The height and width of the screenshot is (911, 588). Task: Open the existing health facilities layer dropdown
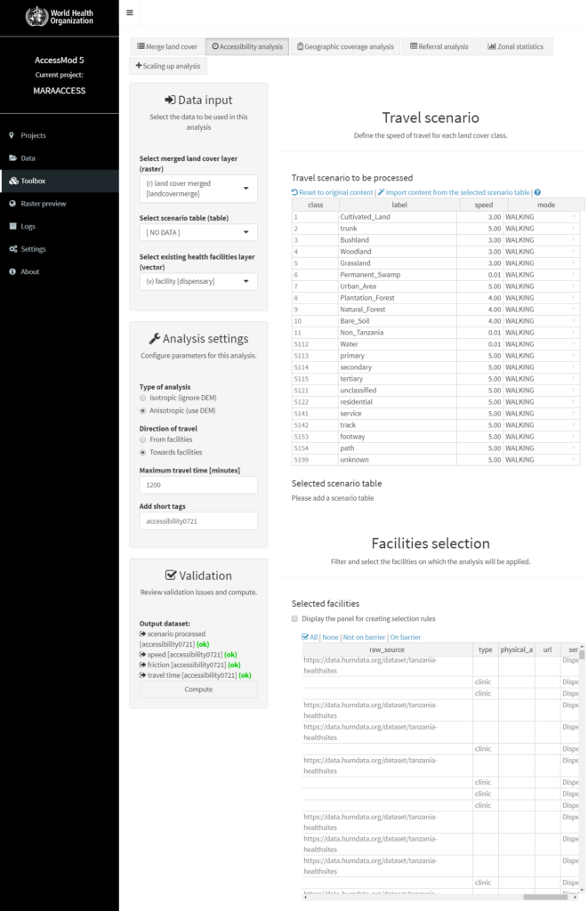click(198, 281)
